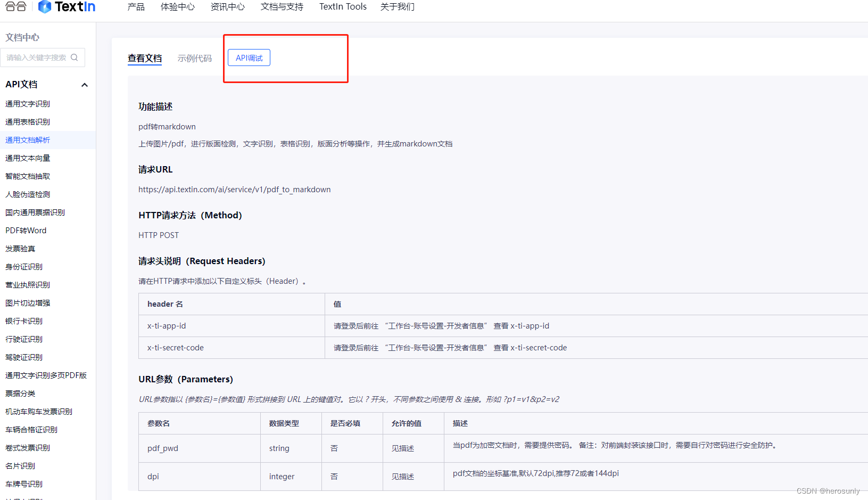Open the 文档与支持 menu
The height and width of the screenshot is (500, 868).
[x=282, y=7]
